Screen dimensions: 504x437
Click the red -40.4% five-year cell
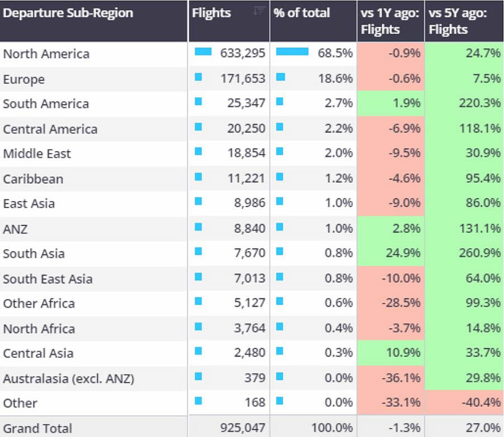tap(464, 402)
